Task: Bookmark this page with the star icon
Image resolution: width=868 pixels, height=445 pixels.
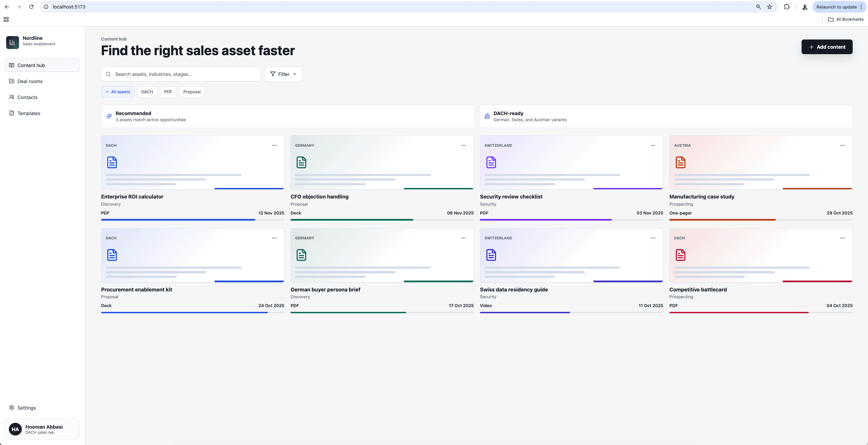Action: [770, 7]
